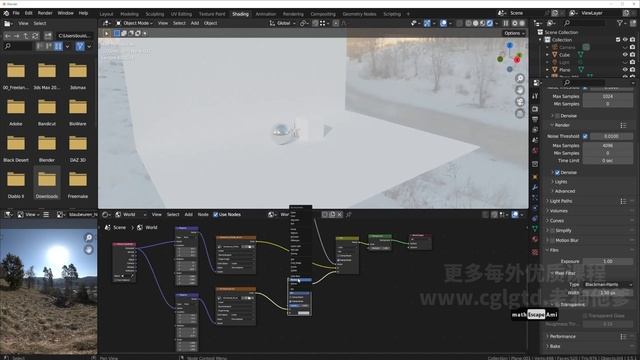This screenshot has width=640, height=360.
Task: Expand the Performance panel
Action: click(x=562, y=337)
